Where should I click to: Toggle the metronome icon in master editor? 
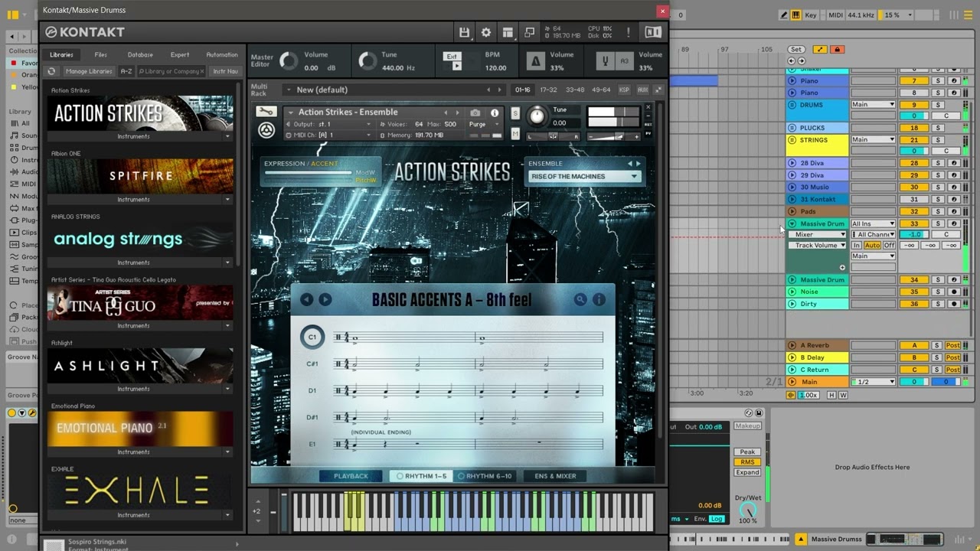click(535, 61)
